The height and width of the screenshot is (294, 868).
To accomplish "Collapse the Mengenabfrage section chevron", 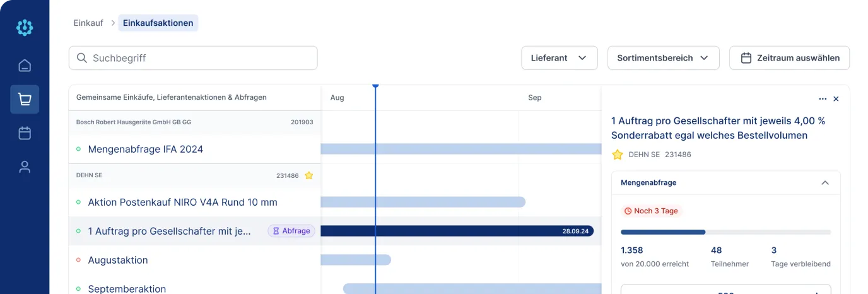I will click(x=825, y=182).
